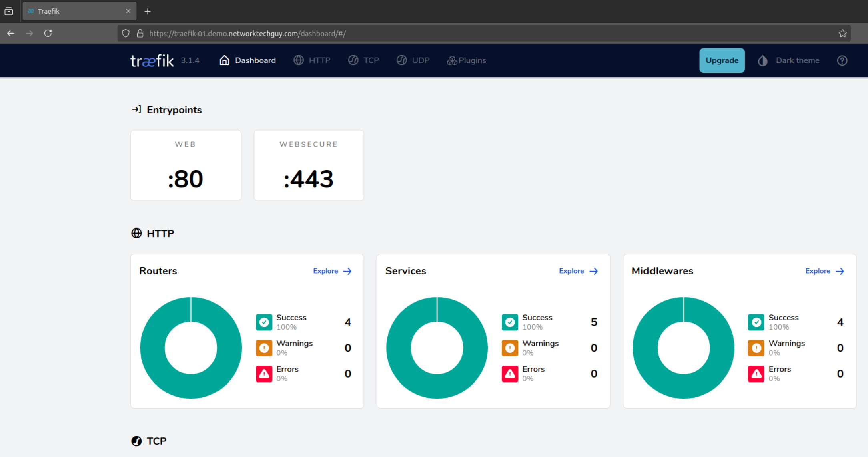Screen dimensions: 868x457
Task: Click the Services Errors red icon
Action: point(510,374)
